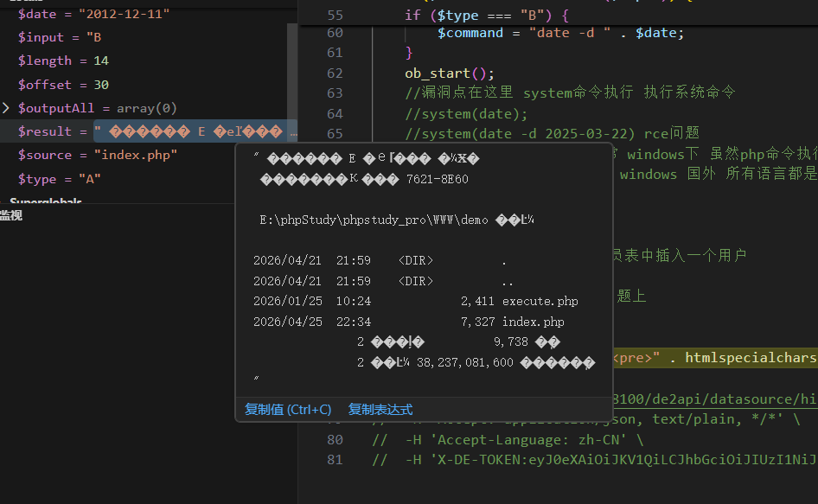Click the highlighted htmlspecialchars line
Screen dimensions: 818x504
tap(715, 357)
